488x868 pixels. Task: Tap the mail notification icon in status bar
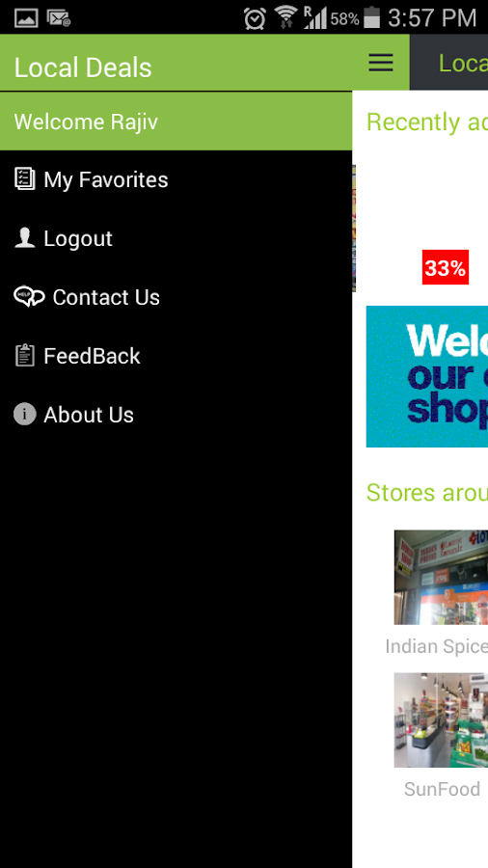coord(59,18)
